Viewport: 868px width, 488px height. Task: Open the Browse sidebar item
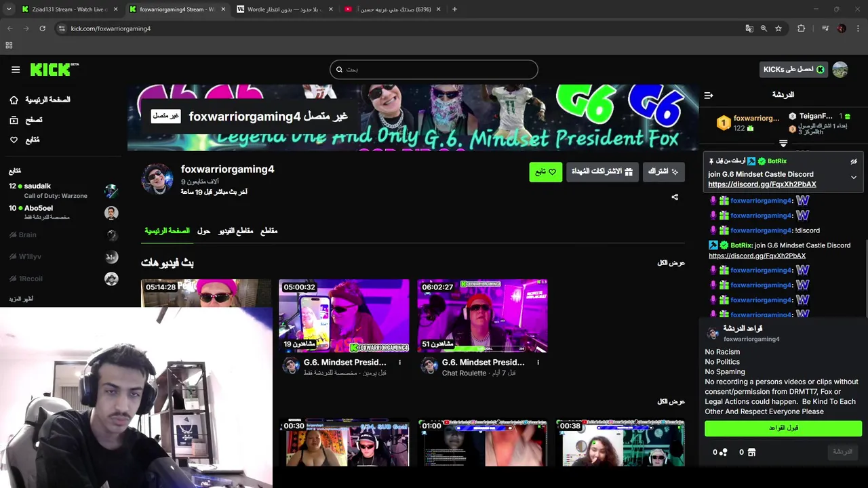pyautogui.click(x=26, y=120)
